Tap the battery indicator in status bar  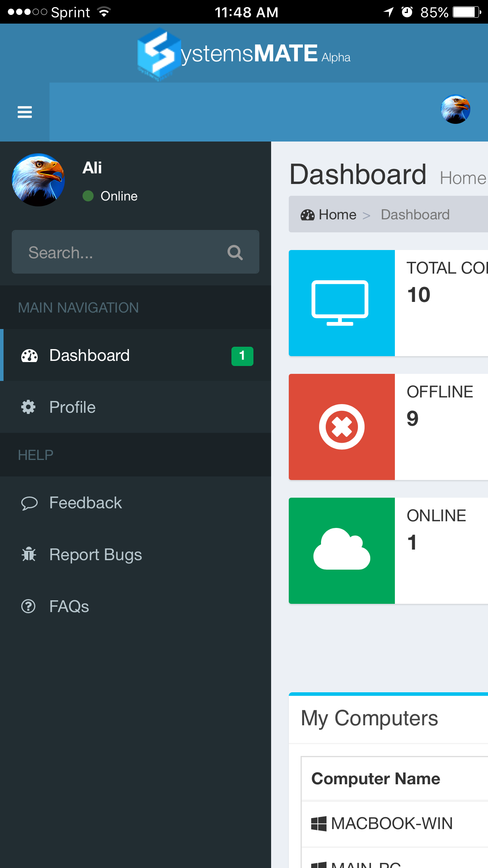pyautogui.click(x=467, y=12)
